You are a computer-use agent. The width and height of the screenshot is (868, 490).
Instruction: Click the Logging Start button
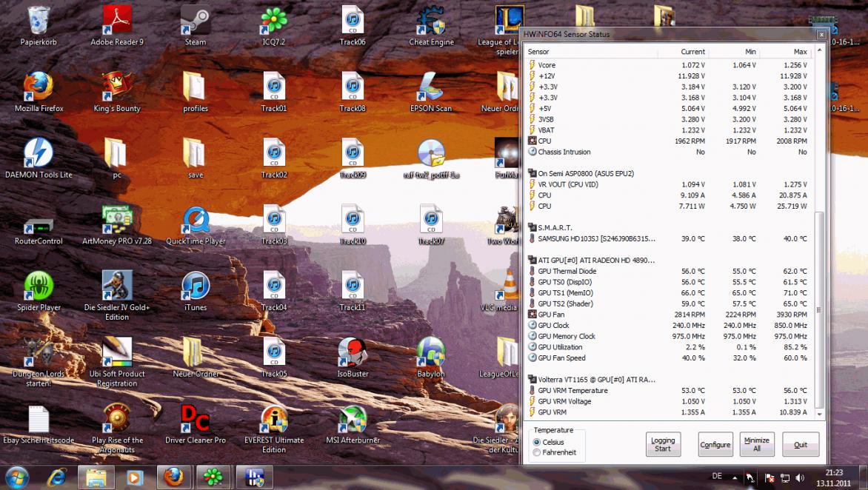(x=663, y=444)
